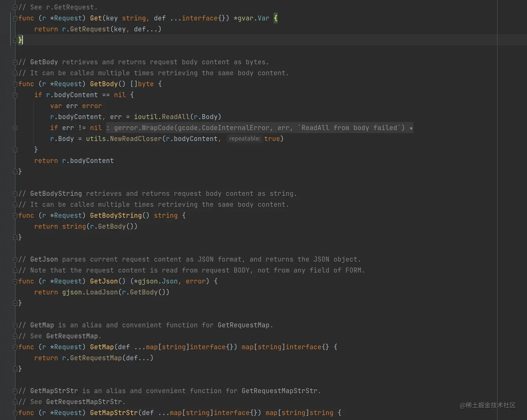Viewport: 527px width, 420px height.
Task: Click the 'map[string]string' return type
Action: point(299,413)
